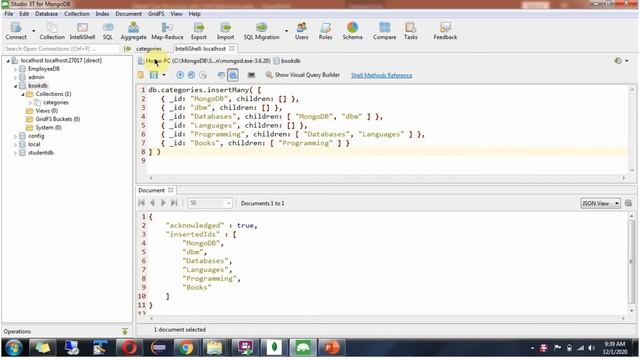Open the SQL Migration tool

coord(262,31)
